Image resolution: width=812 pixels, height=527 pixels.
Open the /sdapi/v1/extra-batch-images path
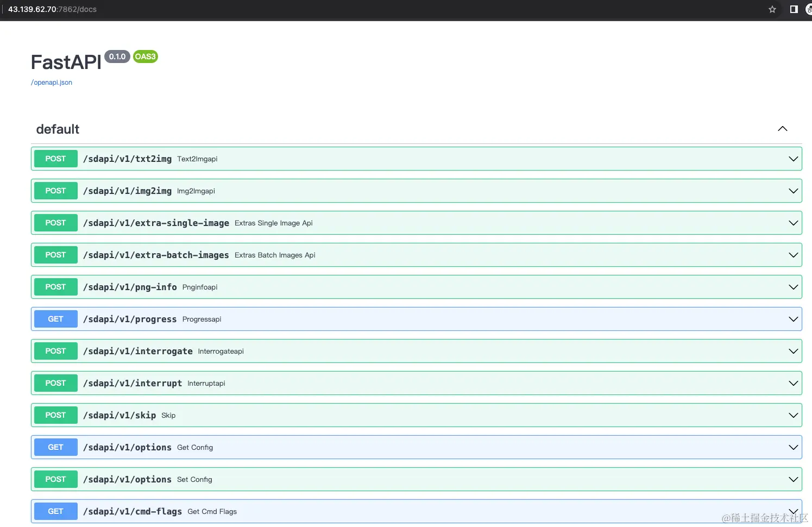(156, 255)
